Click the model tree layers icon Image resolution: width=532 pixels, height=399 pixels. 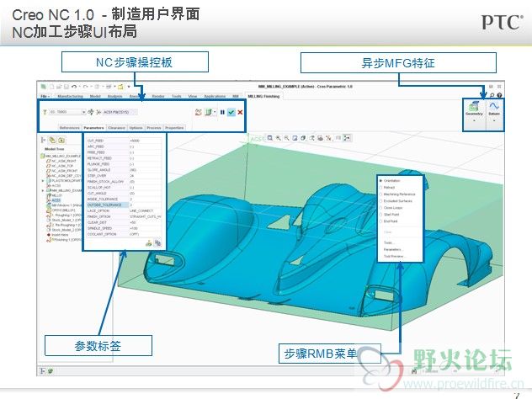point(52,140)
